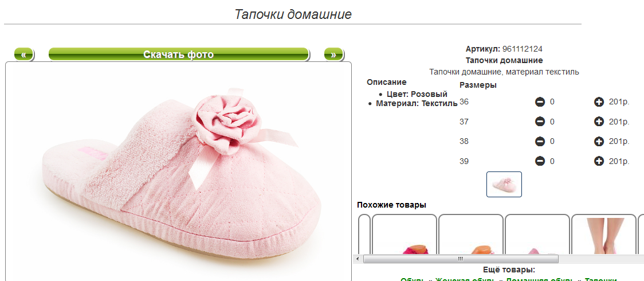Screen dimensions: 644x281
Task: Increase quantity for size 36
Action: tap(599, 102)
